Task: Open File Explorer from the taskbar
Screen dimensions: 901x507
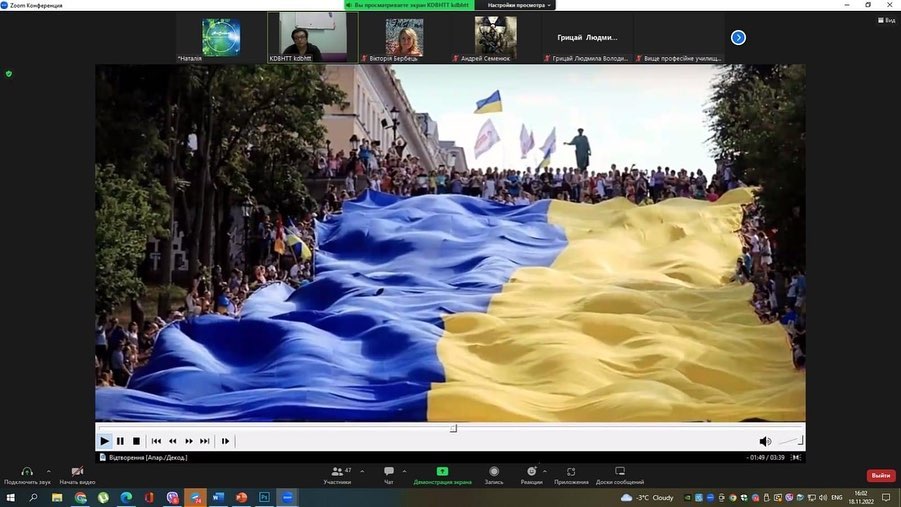Action: pyautogui.click(x=57, y=497)
